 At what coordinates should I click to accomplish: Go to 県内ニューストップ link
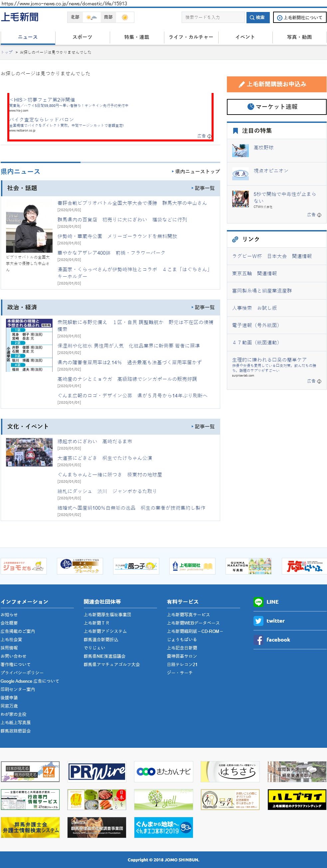[196, 172]
